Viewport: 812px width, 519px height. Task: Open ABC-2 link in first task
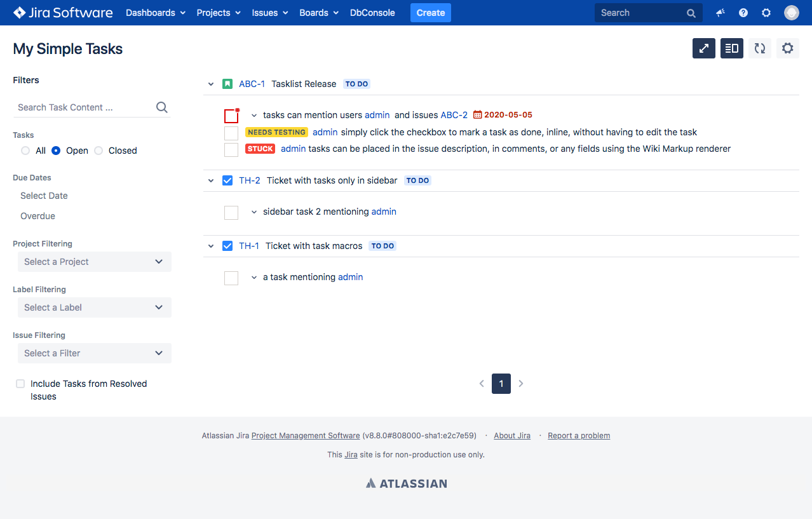(454, 115)
